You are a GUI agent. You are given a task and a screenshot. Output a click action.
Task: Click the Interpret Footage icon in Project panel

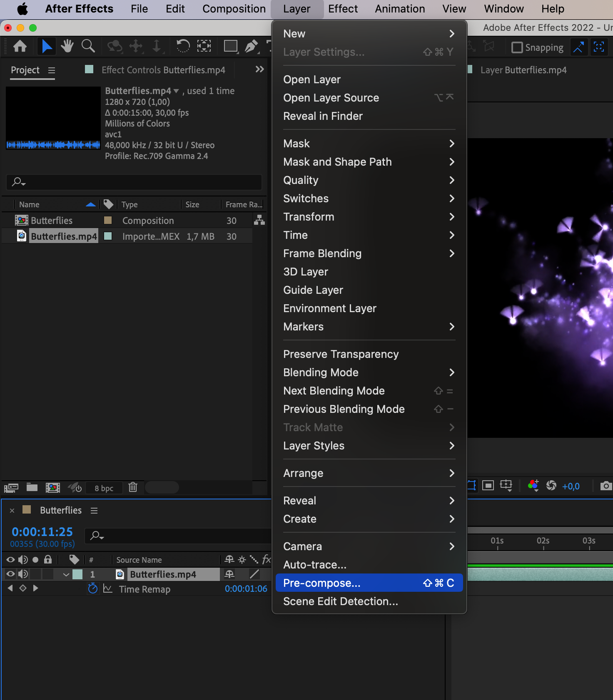coord(11,487)
